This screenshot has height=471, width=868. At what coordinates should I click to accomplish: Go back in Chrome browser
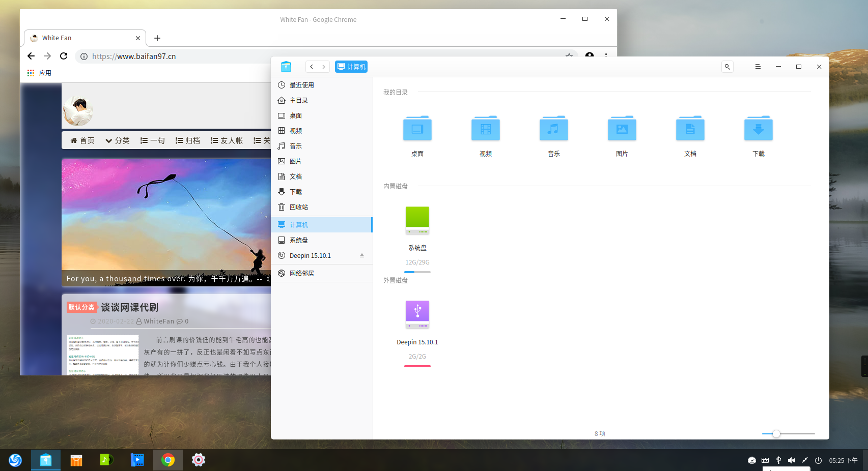(x=31, y=56)
